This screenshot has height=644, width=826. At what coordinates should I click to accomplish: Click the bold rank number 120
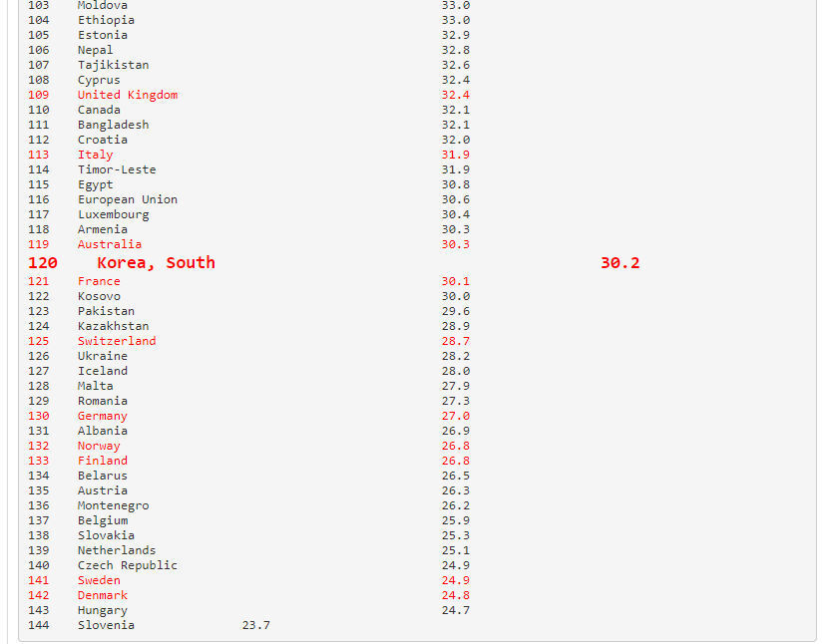43,263
